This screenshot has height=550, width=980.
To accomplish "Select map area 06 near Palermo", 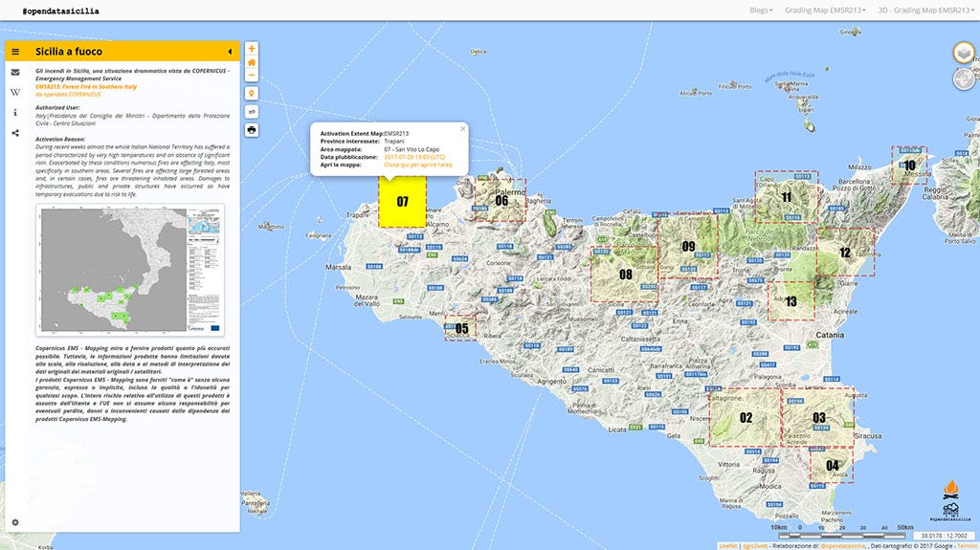I will tap(501, 200).
